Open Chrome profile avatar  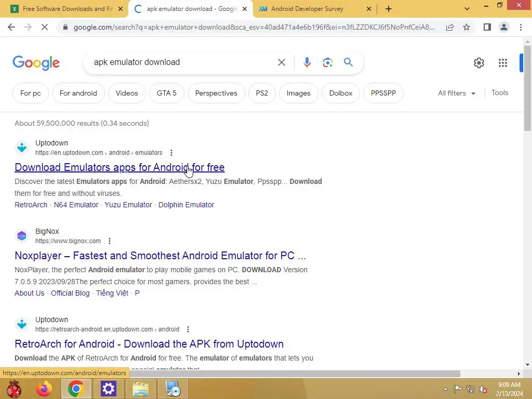[x=504, y=27]
